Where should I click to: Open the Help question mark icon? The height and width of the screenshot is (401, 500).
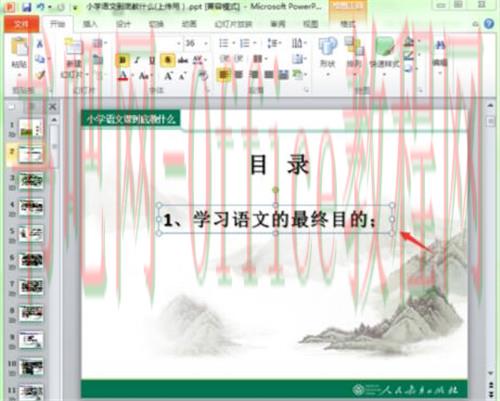489,24
